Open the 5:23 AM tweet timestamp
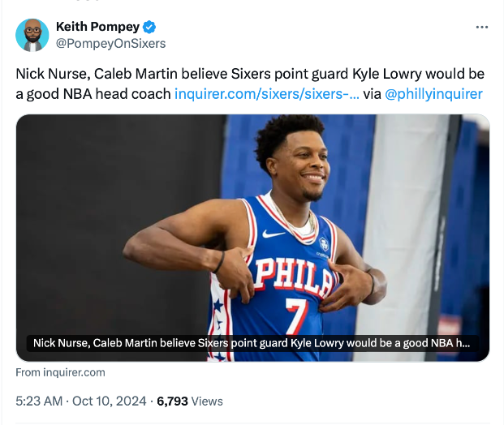 click(x=39, y=401)
